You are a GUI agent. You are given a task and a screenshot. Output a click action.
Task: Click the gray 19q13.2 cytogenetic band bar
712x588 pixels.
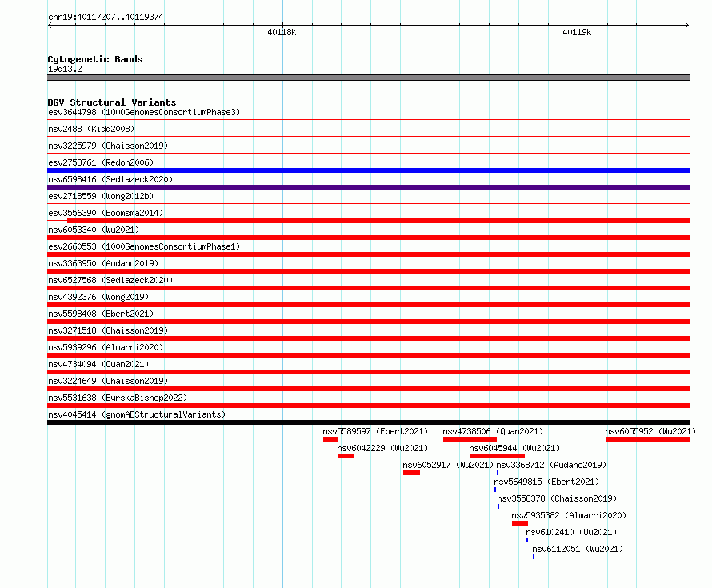point(368,78)
